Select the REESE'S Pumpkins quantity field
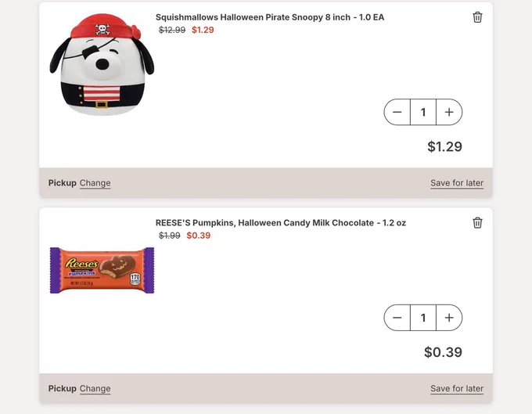Image resolution: width=532 pixels, height=414 pixels. pos(423,318)
